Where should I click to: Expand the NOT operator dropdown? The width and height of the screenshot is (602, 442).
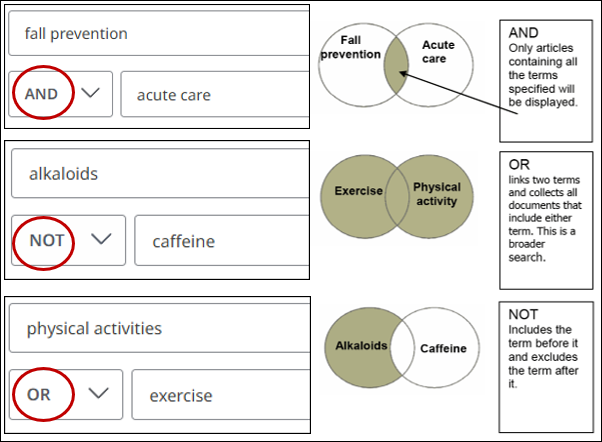click(100, 240)
